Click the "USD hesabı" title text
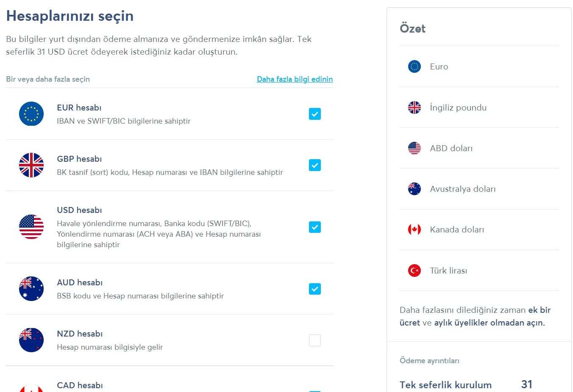Image resolution: width=573 pixels, height=392 pixels. tap(79, 210)
